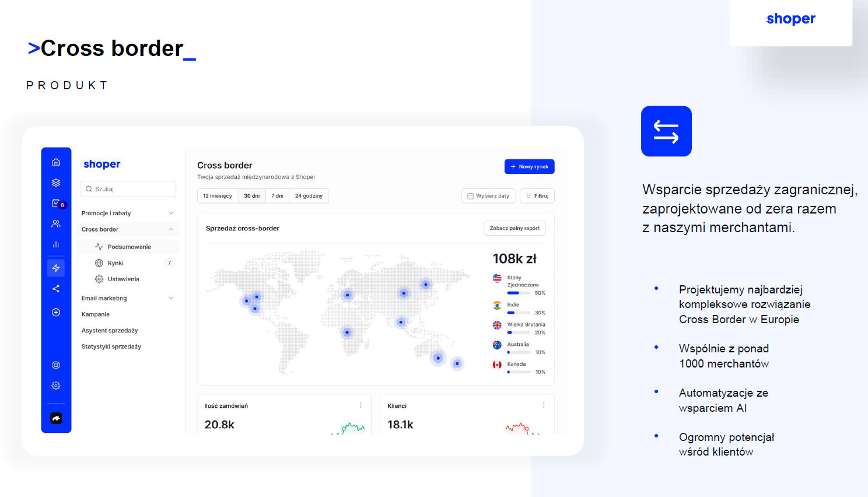Select the lightning bolt marketing icon
Viewport: 868px width, 497px height.
pyautogui.click(x=56, y=268)
